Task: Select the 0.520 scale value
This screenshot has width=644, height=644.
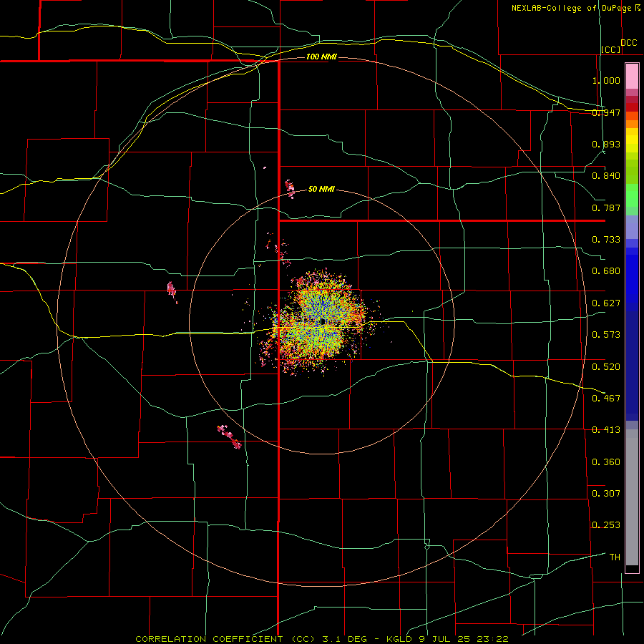Action: click(x=606, y=366)
